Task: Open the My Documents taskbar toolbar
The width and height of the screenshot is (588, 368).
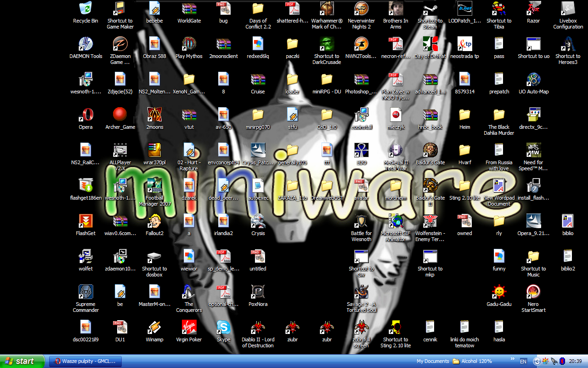Action: (433, 362)
